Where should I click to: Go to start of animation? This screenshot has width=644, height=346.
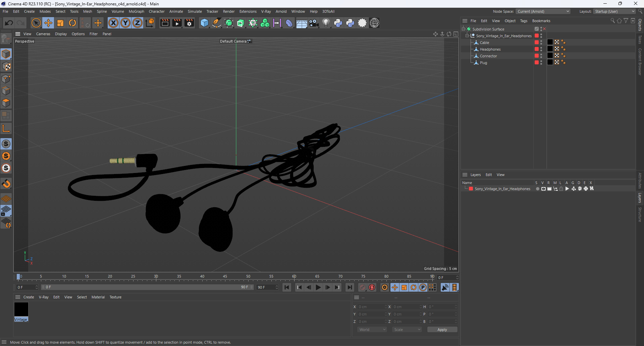(287, 287)
